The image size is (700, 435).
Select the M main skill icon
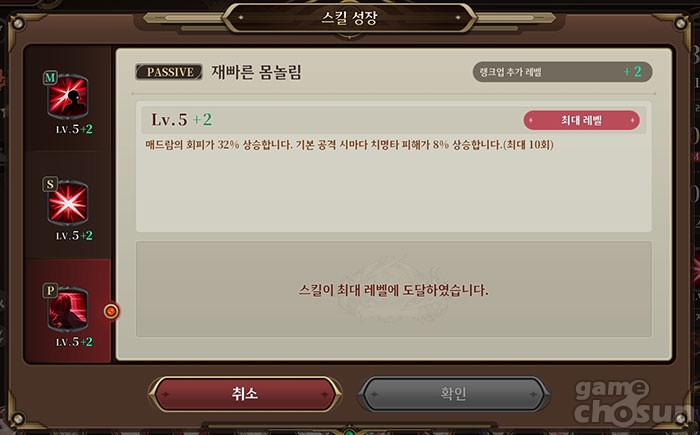(68, 96)
